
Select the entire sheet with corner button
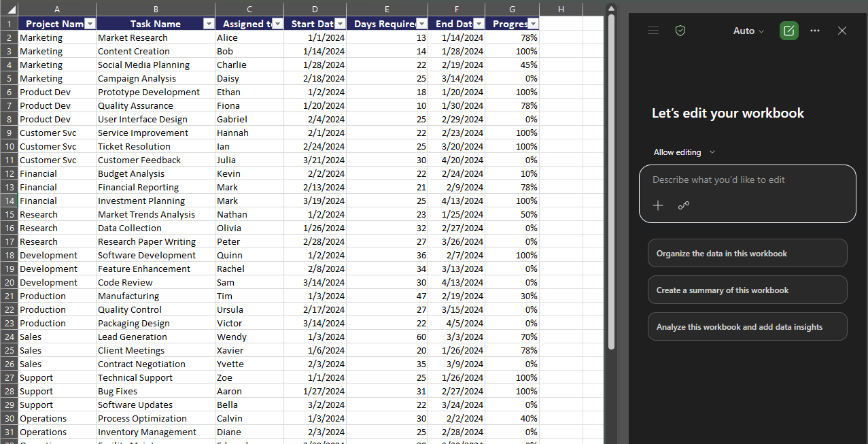9,9
